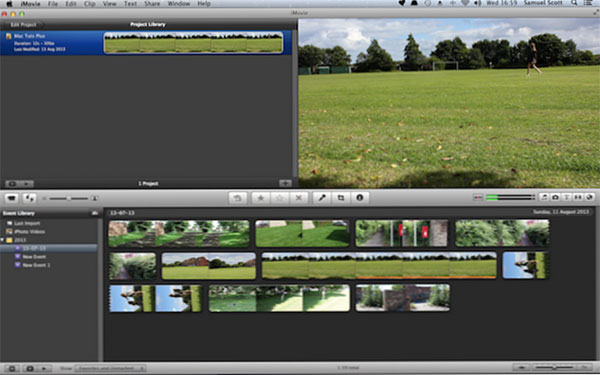Open the Clip menu

(90, 4)
